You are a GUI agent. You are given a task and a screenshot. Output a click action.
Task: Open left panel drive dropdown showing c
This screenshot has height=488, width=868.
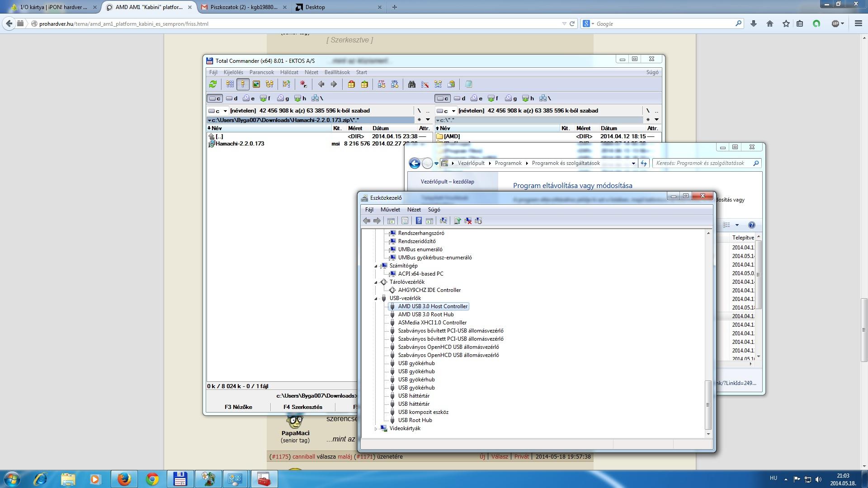(x=218, y=111)
